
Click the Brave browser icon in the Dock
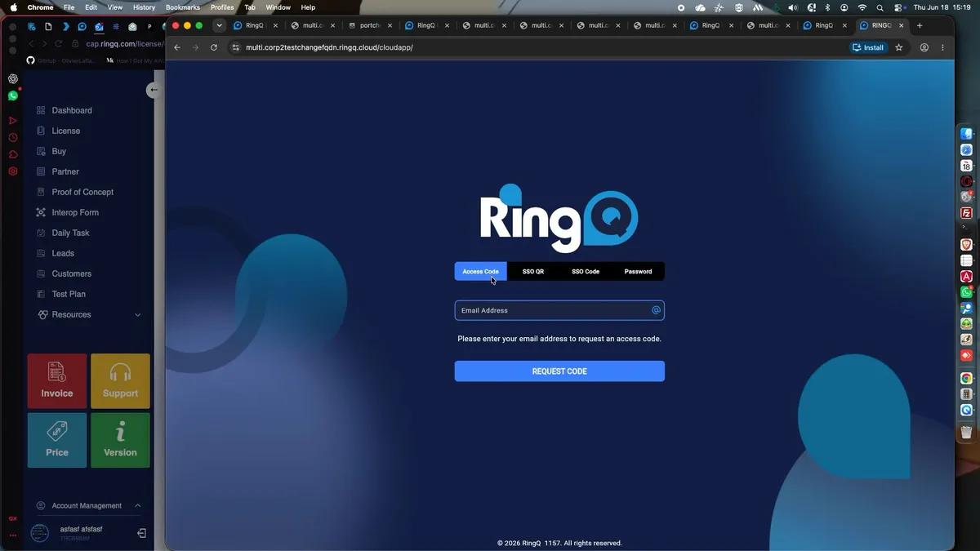(966, 244)
